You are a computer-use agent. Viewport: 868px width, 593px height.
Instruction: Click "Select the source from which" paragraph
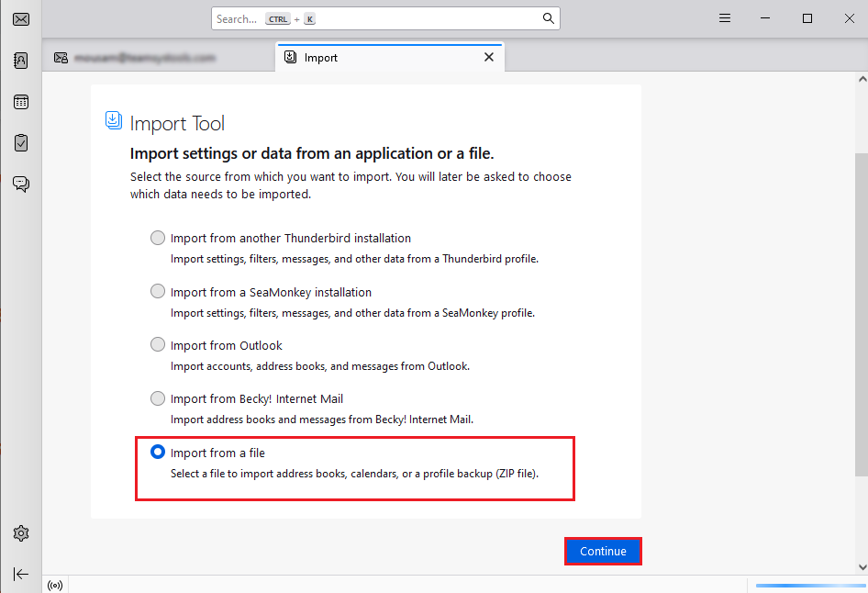[x=351, y=185]
